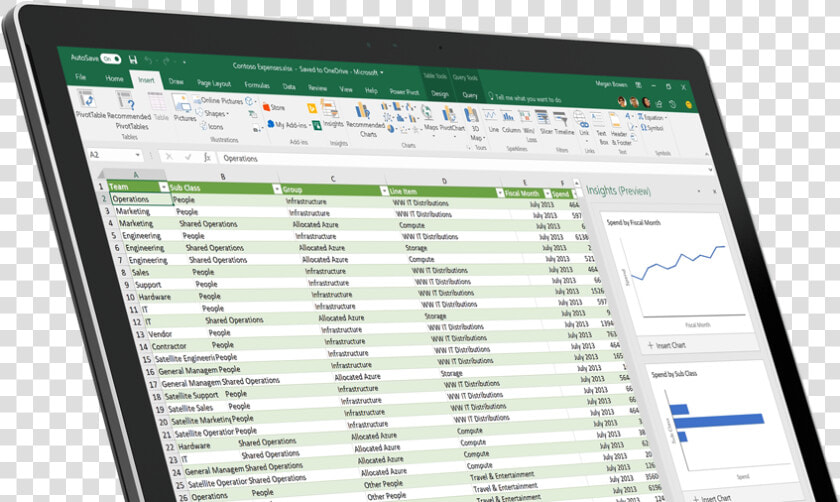This screenshot has height=502, width=840.
Task: Collapse the ribbon with the up chevron
Action: point(707,154)
